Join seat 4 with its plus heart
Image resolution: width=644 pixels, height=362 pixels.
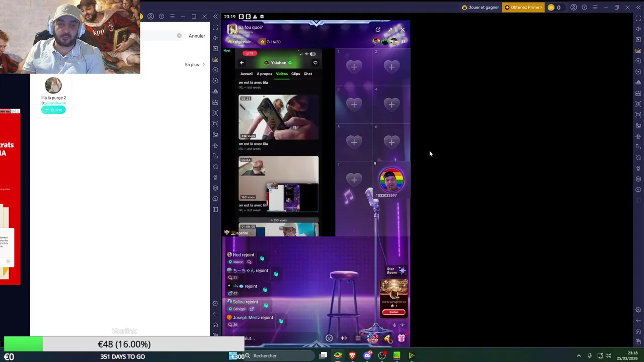coord(391,105)
